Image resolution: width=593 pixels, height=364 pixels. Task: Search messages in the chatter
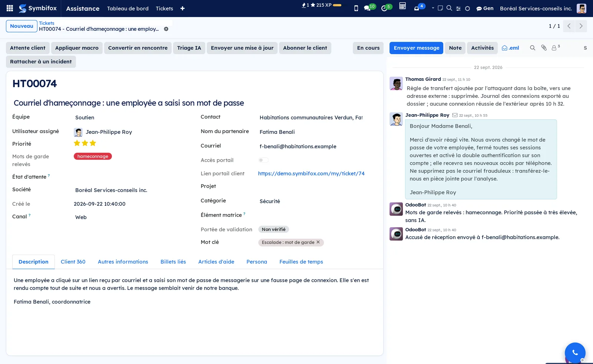click(533, 48)
